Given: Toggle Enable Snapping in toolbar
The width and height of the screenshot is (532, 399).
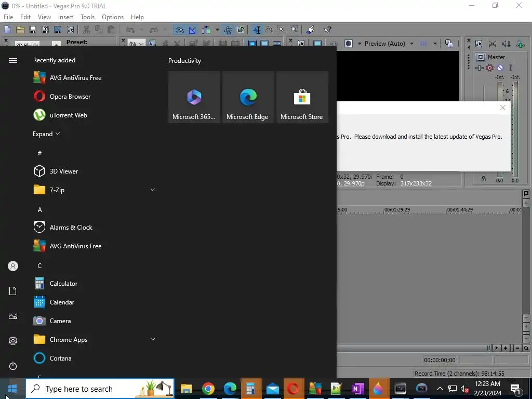Looking at the screenshot, I should pyautogui.click(x=179, y=30).
